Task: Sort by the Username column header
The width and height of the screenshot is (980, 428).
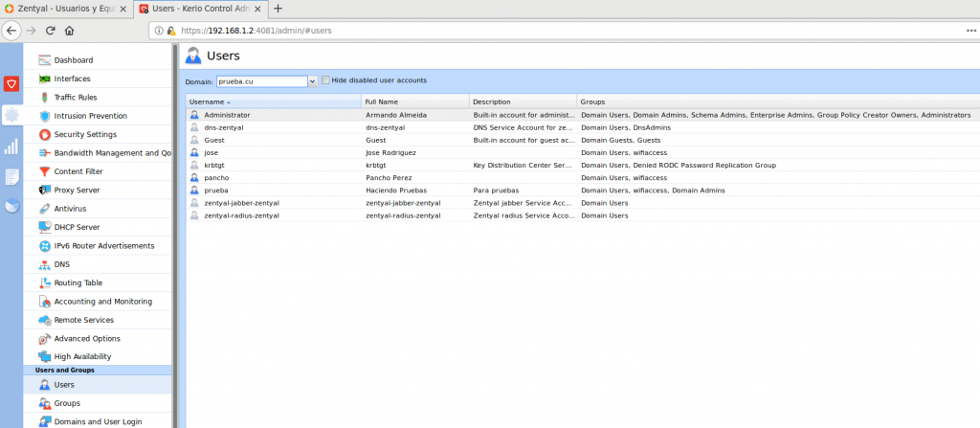Action: [x=274, y=102]
